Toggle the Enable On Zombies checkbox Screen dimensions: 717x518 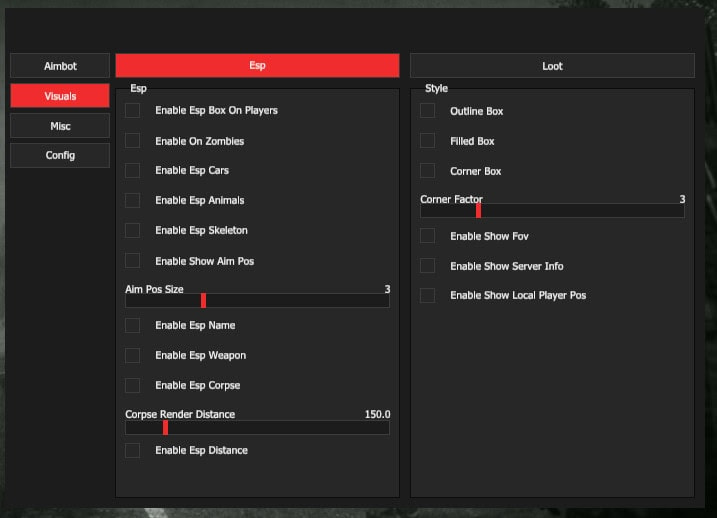point(133,141)
